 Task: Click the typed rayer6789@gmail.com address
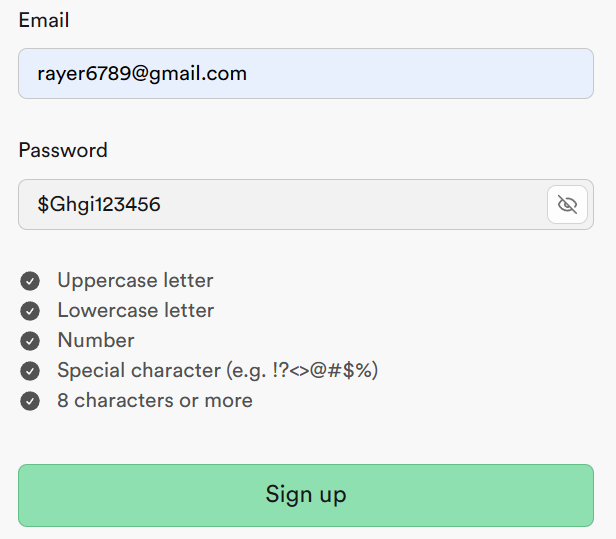[x=142, y=74]
